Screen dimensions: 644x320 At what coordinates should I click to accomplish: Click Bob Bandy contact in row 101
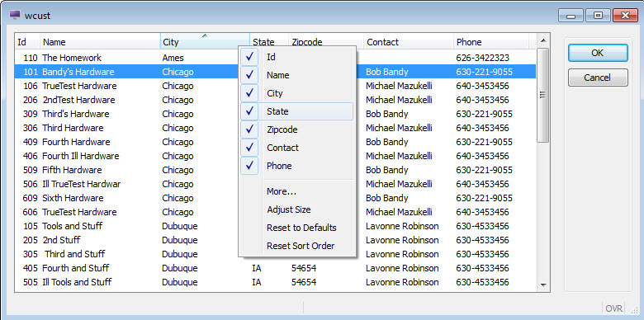click(x=387, y=72)
